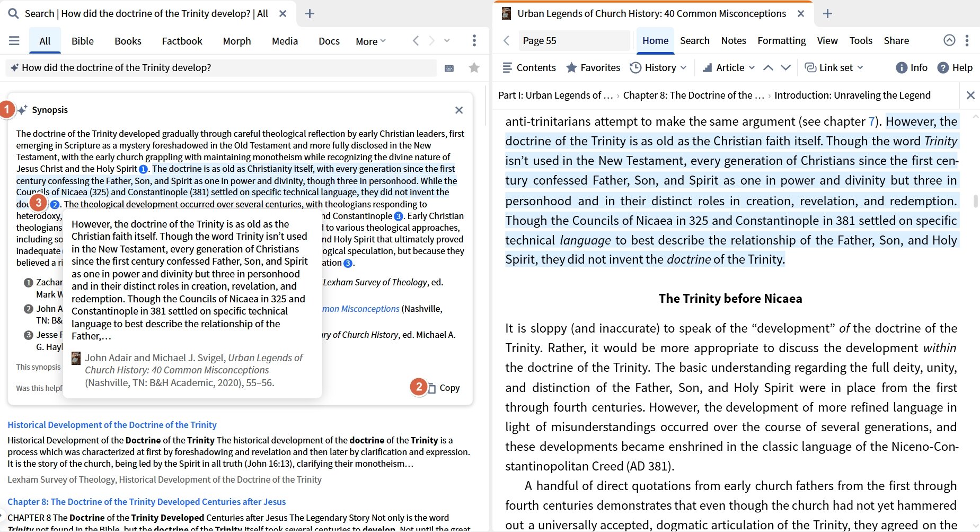Open the Notes ribbon tab

733,41
